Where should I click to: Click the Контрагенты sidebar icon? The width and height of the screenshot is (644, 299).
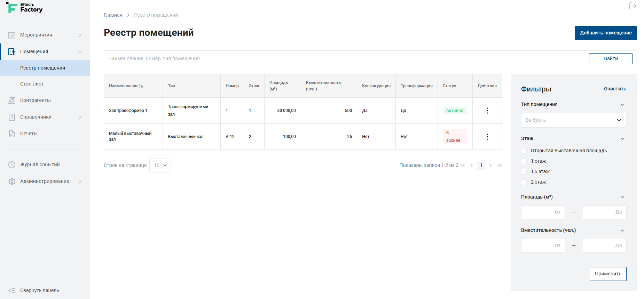tap(12, 100)
